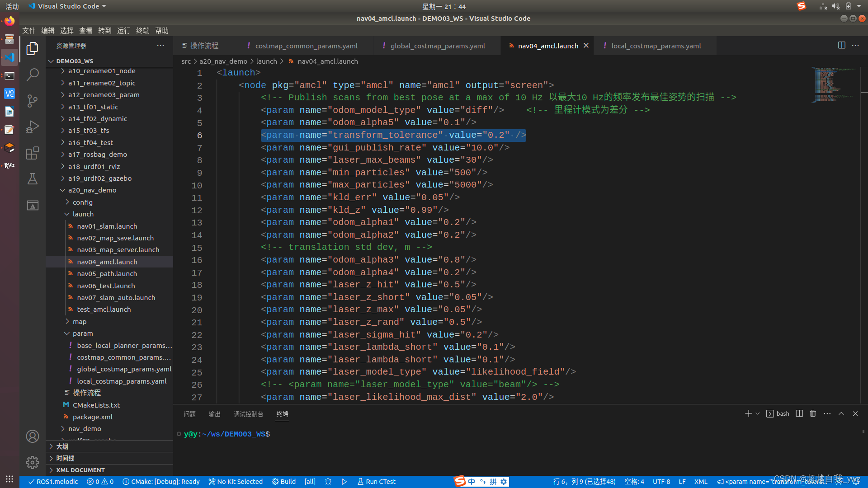Open the Run and Debug view
868x488 pixels.
coord(32,127)
